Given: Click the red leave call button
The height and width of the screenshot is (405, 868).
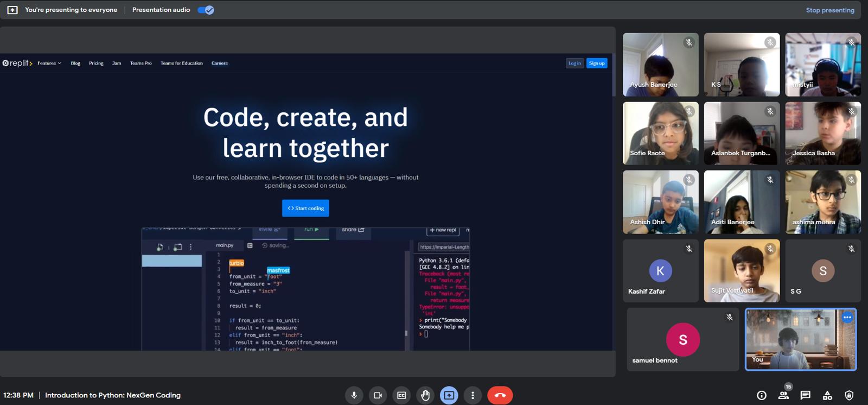Looking at the screenshot, I should (x=500, y=395).
